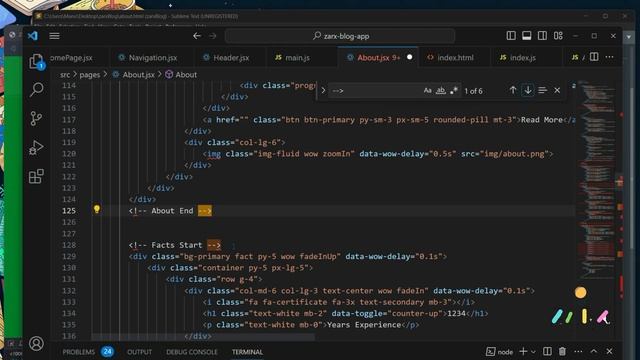Viewport: 640px width, 360px height.
Task: Toggle the secondary side bar layout icon
Action: (x=542, y=36)
